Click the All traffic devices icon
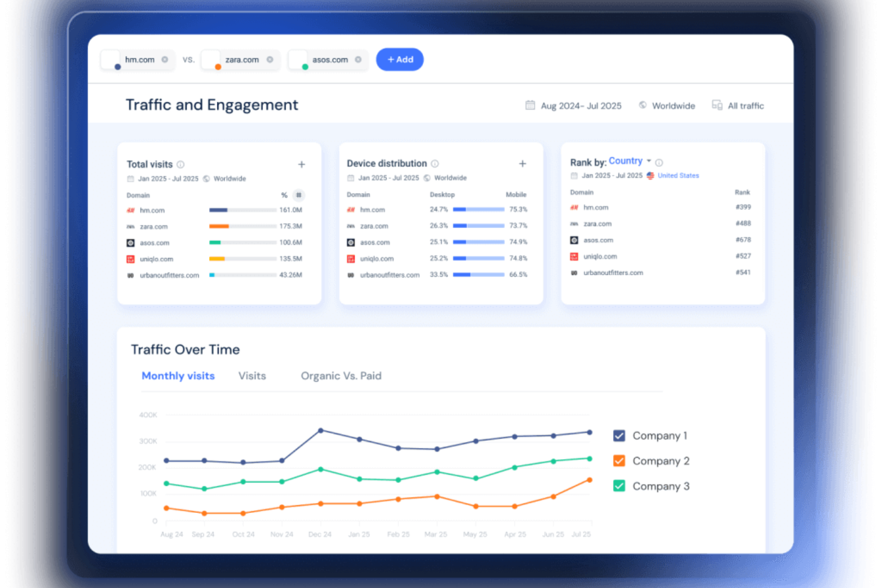This screenshot has height=588, width=882. point(716,105)
